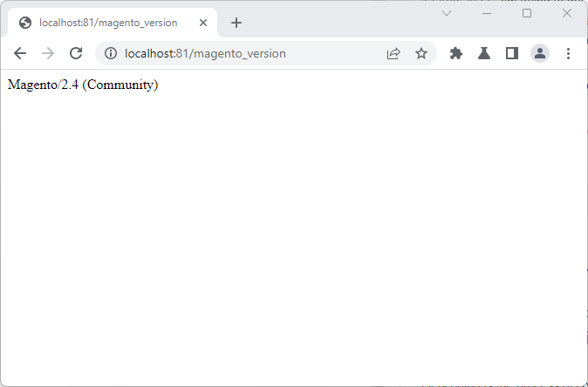Open Chrome's three-dot menu

pos(568,53)
